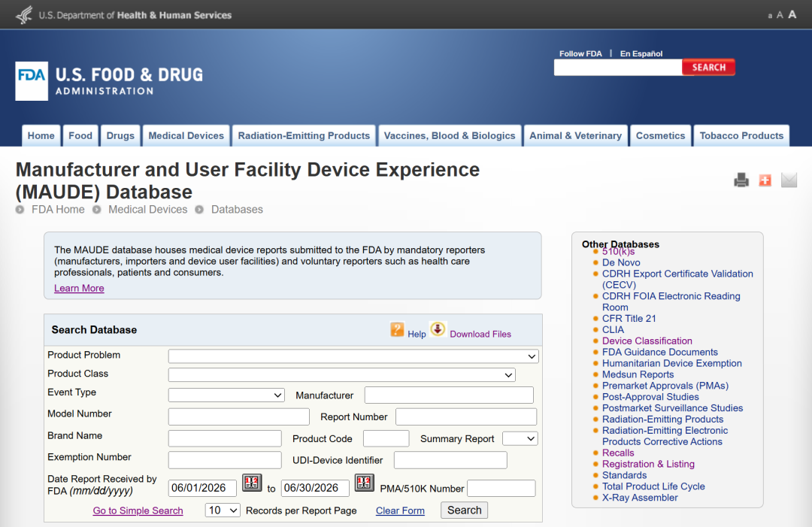Open the Drugs tab
Viewport: 812px width, 527px height.
coord(120,135)
